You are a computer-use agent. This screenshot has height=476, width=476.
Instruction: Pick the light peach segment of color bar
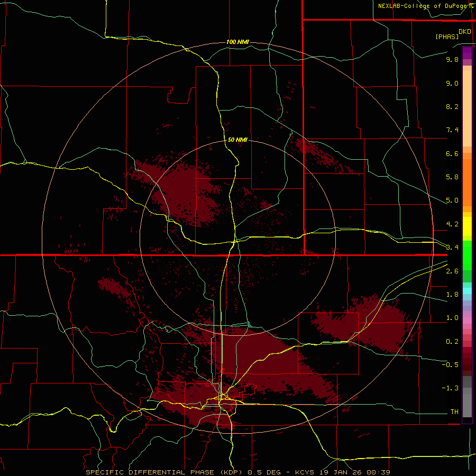467,108
